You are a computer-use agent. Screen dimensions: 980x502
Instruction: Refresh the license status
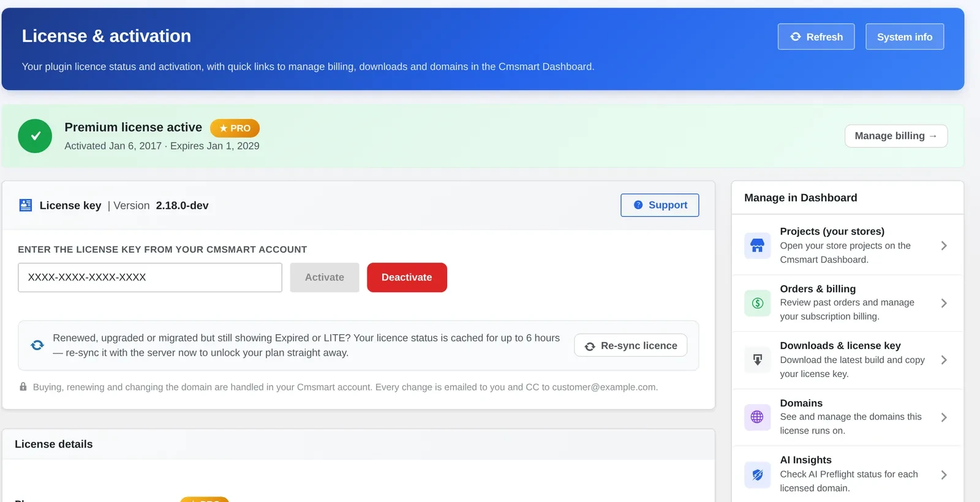click(x=816, y=37)
